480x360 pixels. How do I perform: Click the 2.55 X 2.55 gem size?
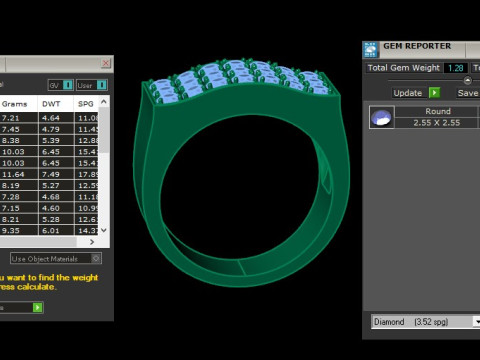point(437,123)
